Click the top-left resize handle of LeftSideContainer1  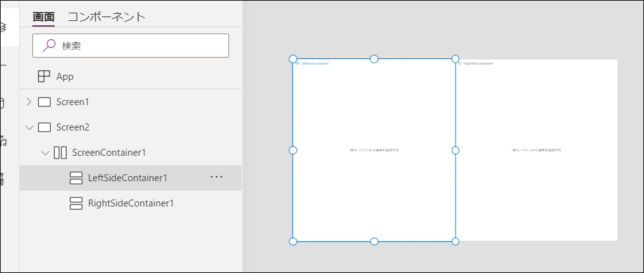(293, 59)
